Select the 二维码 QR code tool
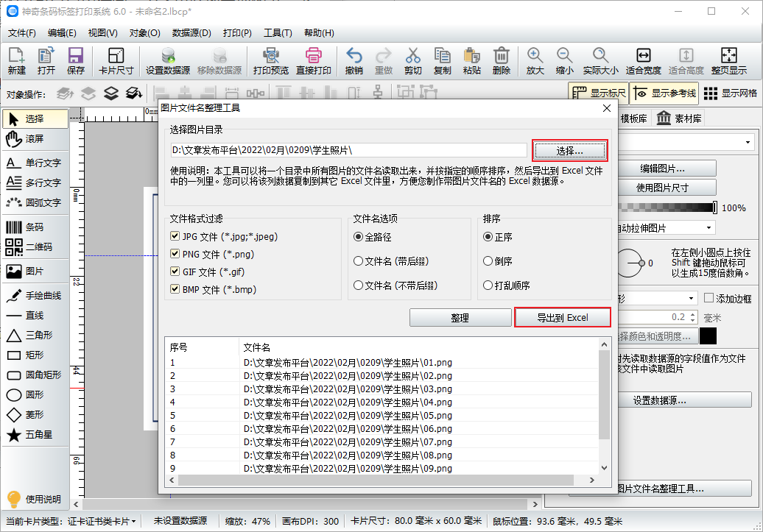Image resolution: width=763 pixels, height=532 pixels. pyautogui.click(x=35, y=247)
